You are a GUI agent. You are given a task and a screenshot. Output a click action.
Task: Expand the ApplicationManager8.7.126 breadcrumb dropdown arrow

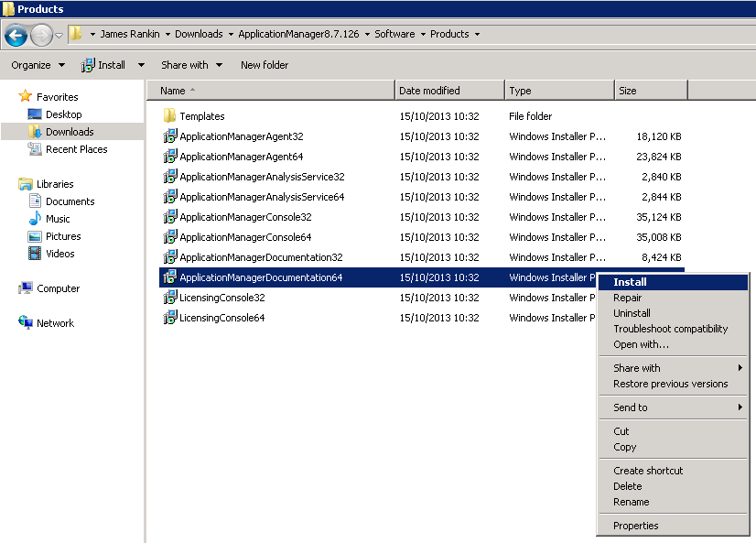pyautogui.click(x=367, y=34)
